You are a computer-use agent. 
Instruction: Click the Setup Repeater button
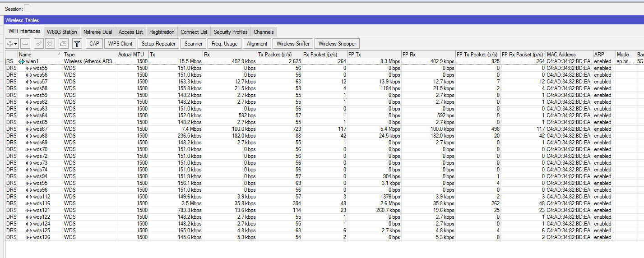tap(158, 44)
